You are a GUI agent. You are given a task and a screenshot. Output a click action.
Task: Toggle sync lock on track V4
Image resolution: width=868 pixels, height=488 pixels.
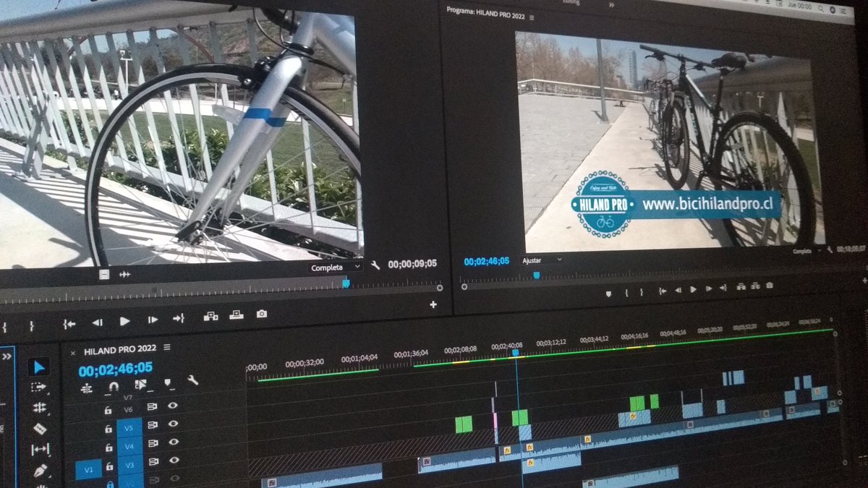[153, 444]
